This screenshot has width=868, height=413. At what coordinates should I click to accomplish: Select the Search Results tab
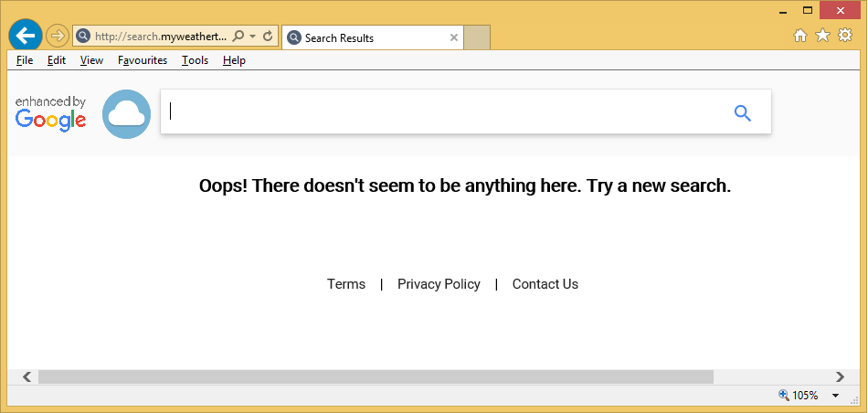click(365, 37)
